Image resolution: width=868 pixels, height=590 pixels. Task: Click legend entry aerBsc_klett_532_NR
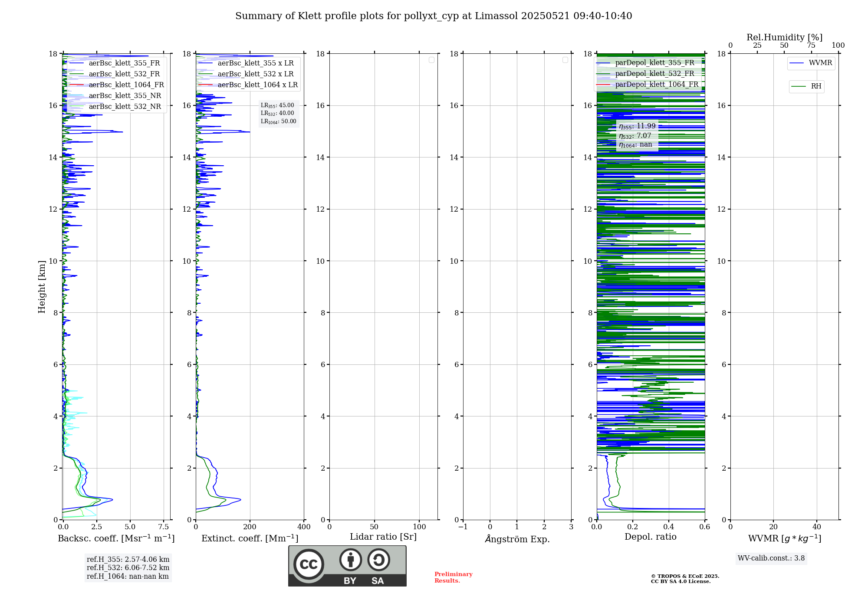point(125,106)
